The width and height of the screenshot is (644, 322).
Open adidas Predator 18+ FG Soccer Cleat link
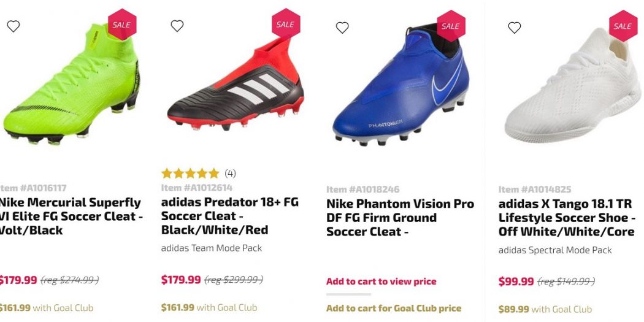[x=229, y=216]
